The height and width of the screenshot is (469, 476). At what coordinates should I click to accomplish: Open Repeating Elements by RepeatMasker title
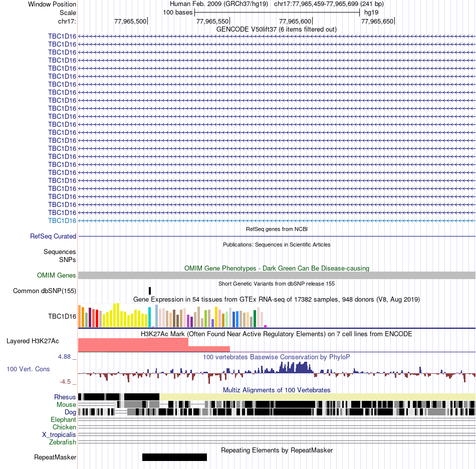[277, 450]
